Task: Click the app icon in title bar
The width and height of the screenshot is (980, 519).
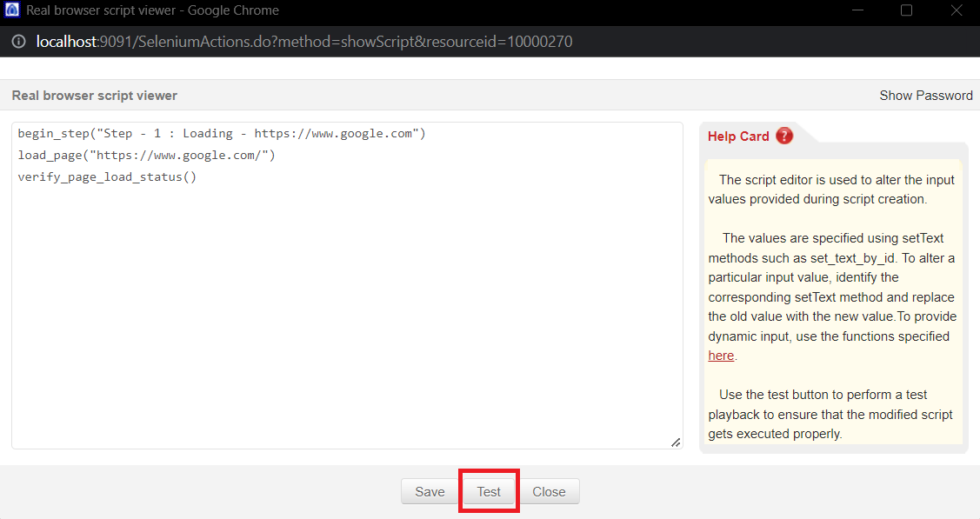Action: point(12,10)
